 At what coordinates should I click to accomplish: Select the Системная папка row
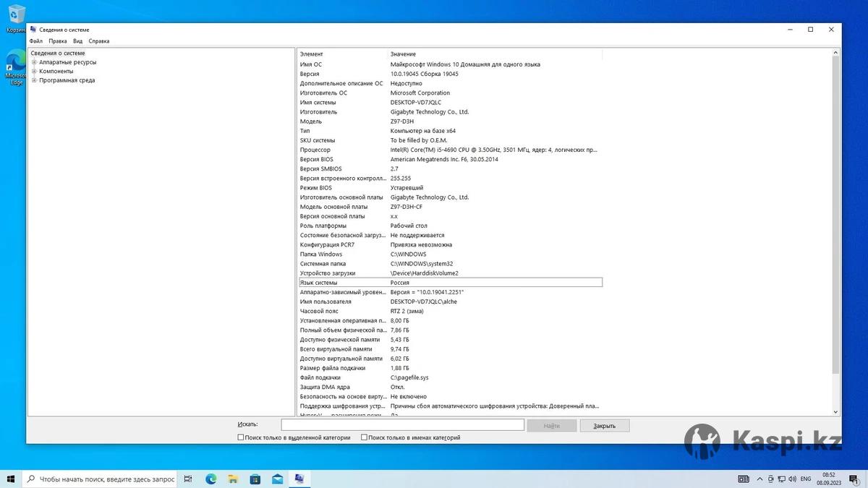(x=450, y=264)
